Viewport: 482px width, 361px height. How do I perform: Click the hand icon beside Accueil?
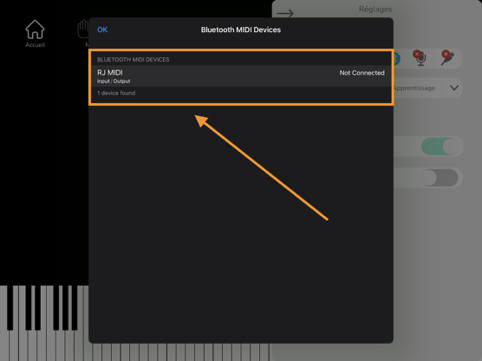click(83, 29)
